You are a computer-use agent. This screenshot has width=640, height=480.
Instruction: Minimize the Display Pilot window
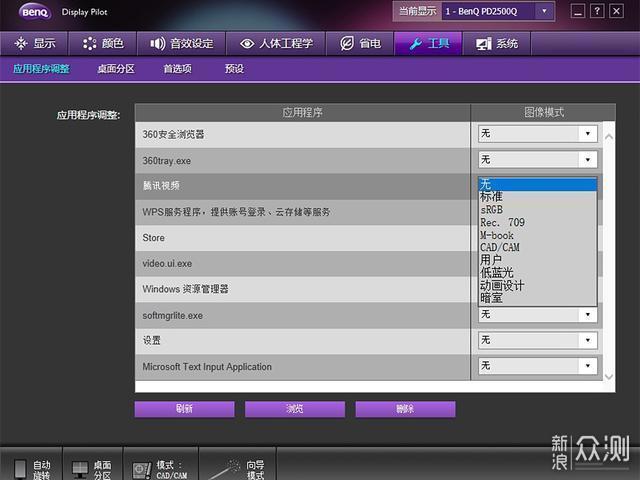tap(577, 11)
